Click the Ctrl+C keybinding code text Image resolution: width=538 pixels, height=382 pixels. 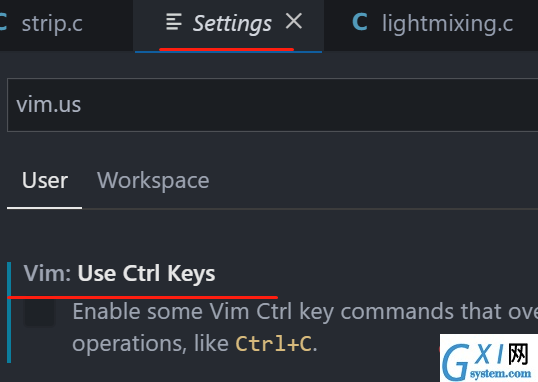273,344
